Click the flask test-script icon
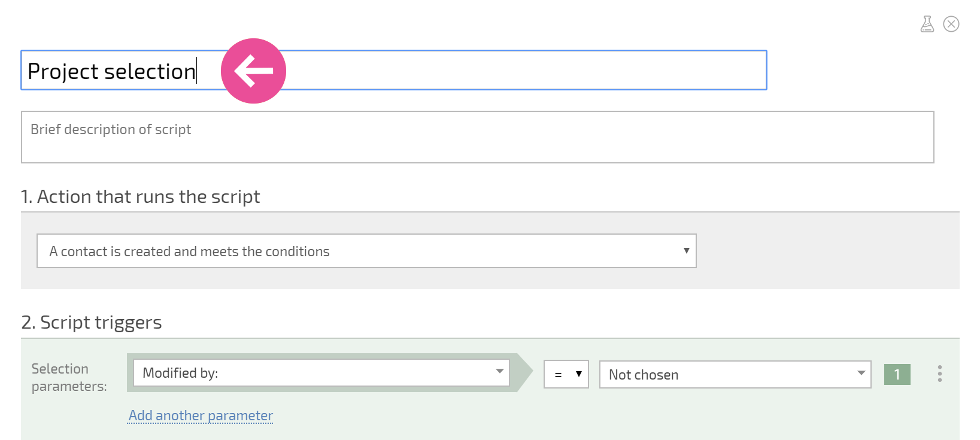The width and height of the screenshot is (980, 440). tap(927, 24)
